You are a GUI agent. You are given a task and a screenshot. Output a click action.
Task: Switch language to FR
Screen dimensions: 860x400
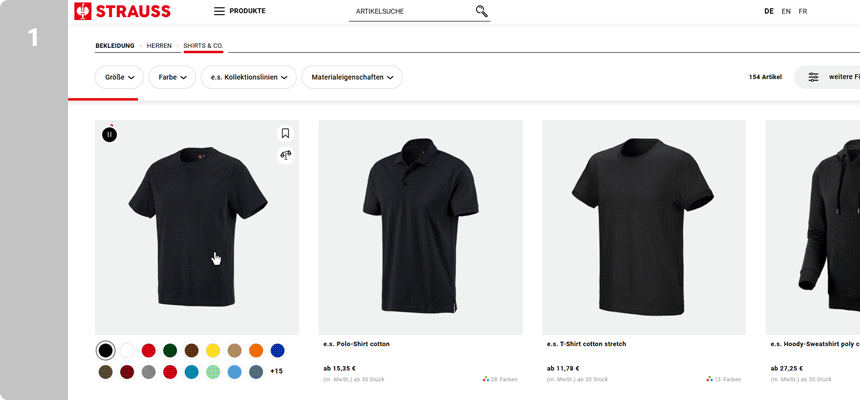803,11
